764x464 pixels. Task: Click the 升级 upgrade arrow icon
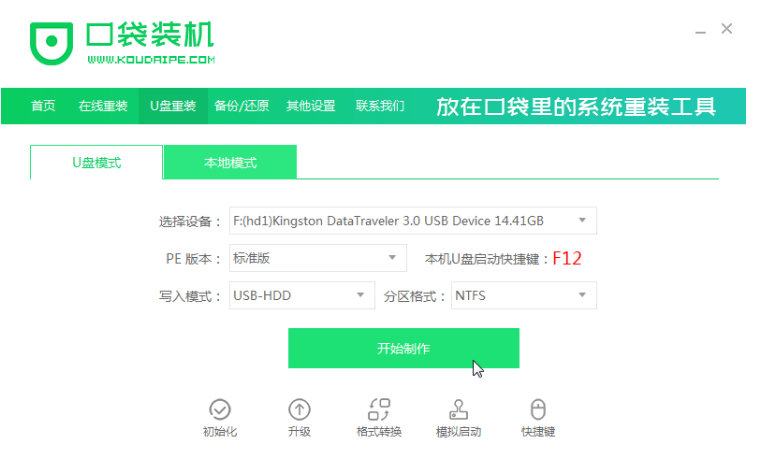tap(299, 409)
